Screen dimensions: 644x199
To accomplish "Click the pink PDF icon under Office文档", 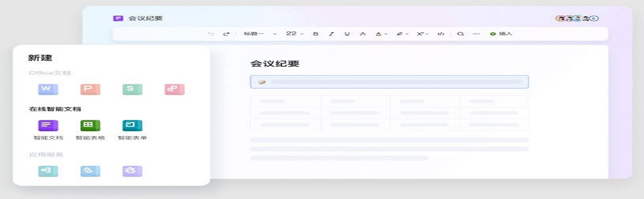I will coord(174,89).
